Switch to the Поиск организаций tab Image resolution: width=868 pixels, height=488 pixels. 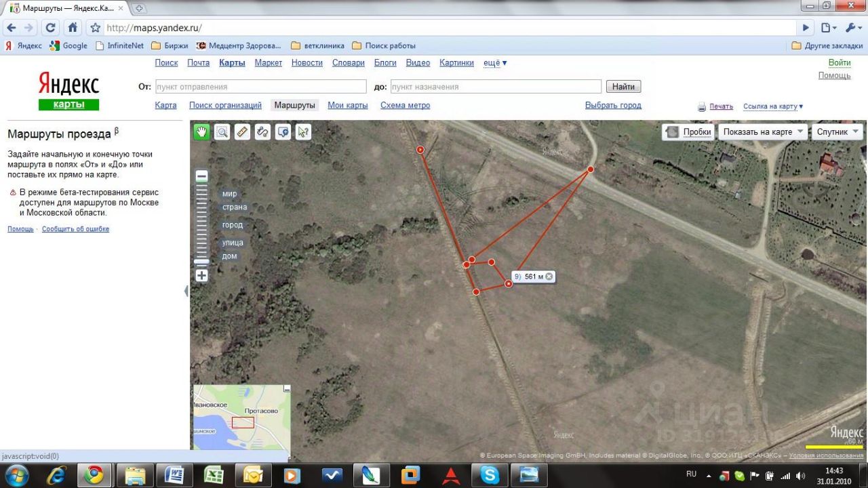(225, 106)
